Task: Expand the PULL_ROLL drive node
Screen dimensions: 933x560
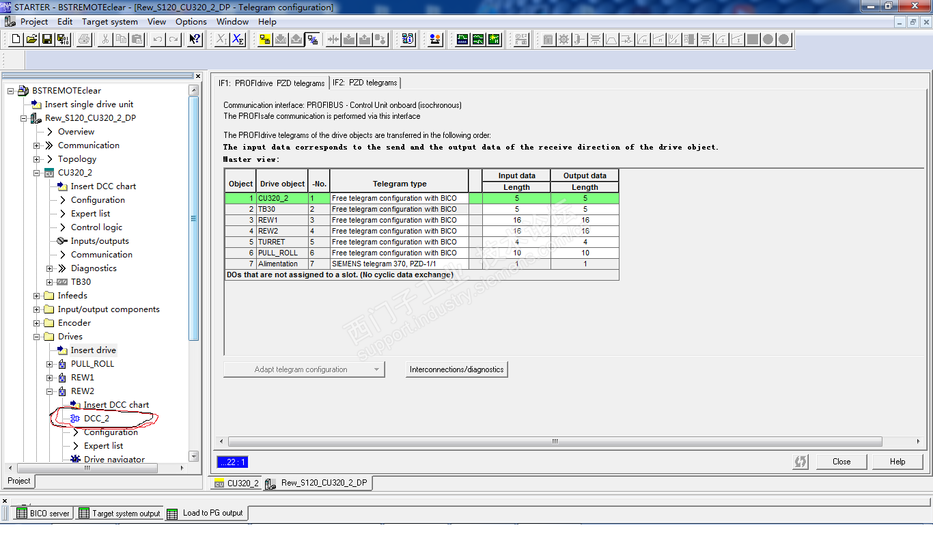Action: (x=50, y=364)
